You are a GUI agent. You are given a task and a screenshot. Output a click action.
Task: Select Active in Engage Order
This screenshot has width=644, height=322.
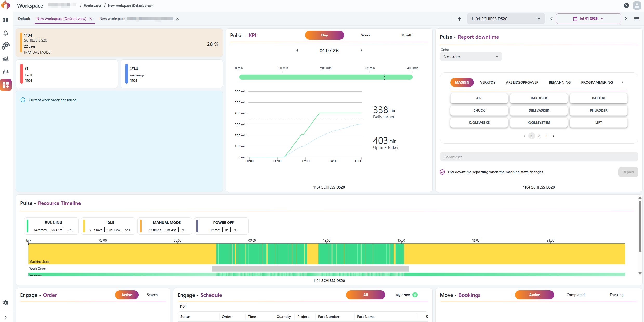tap(127, 295)
